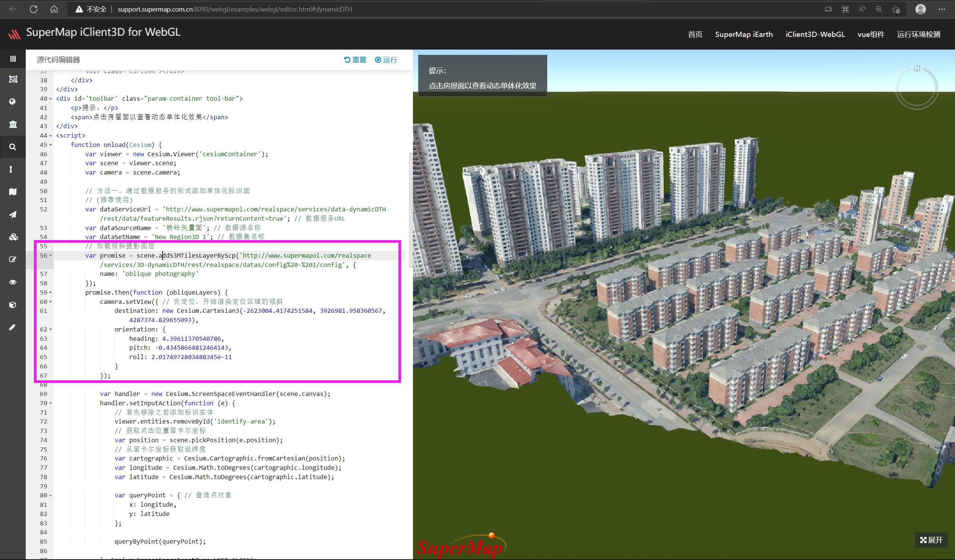The width and height of the screenshot is (955, 560).
Task: Click the 运行 run button
Action: [x=386, y=60]
